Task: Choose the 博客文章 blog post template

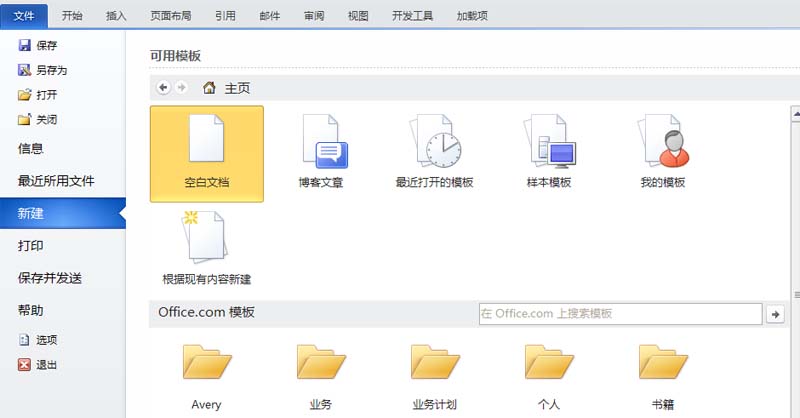Action: pyautogui.click(x=321, y=151)
